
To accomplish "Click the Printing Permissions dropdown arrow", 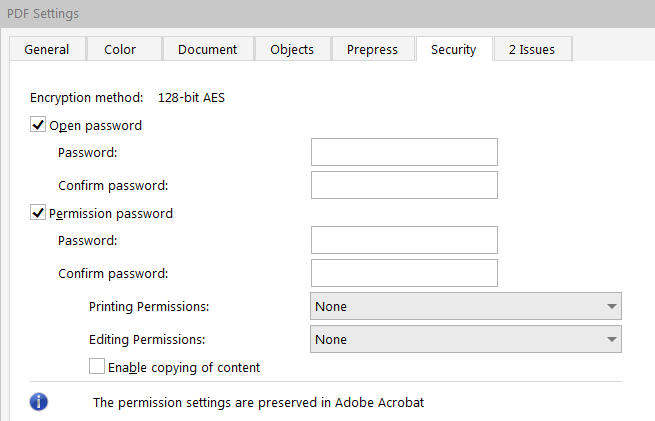I will point(610,306).
